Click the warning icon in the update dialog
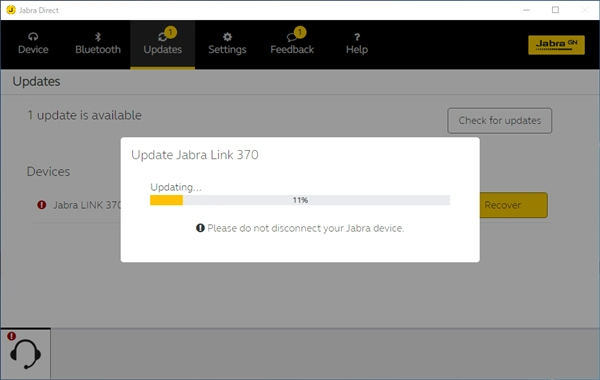The width and height of the screenshot is (600, 380). point(200,228)
